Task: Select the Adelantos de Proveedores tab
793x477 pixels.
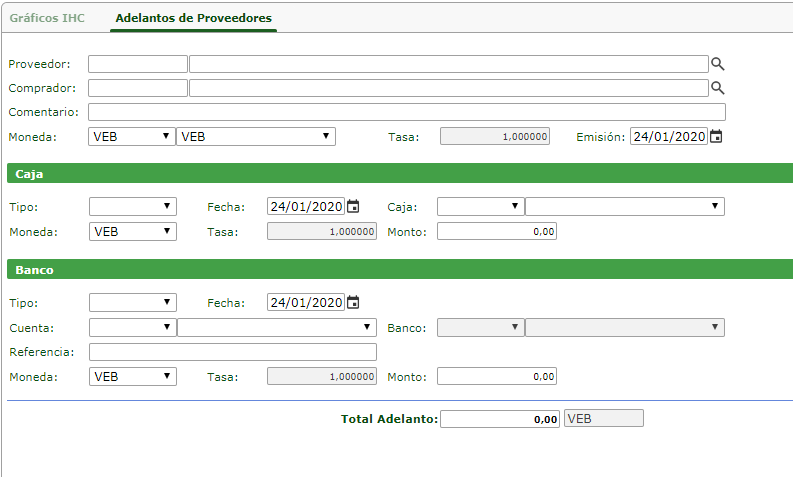Action: [193, 18]
